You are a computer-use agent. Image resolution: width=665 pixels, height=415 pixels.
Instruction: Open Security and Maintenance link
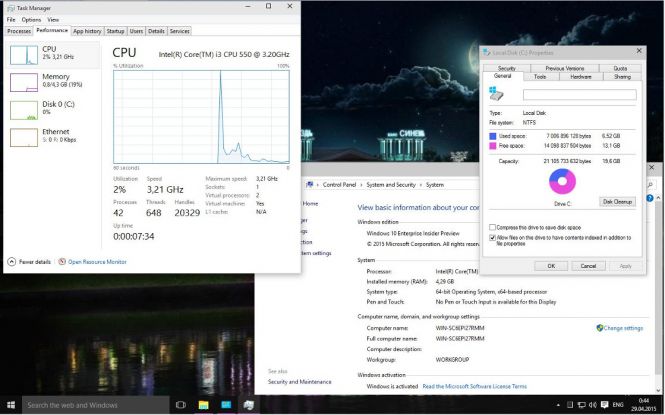299,382
